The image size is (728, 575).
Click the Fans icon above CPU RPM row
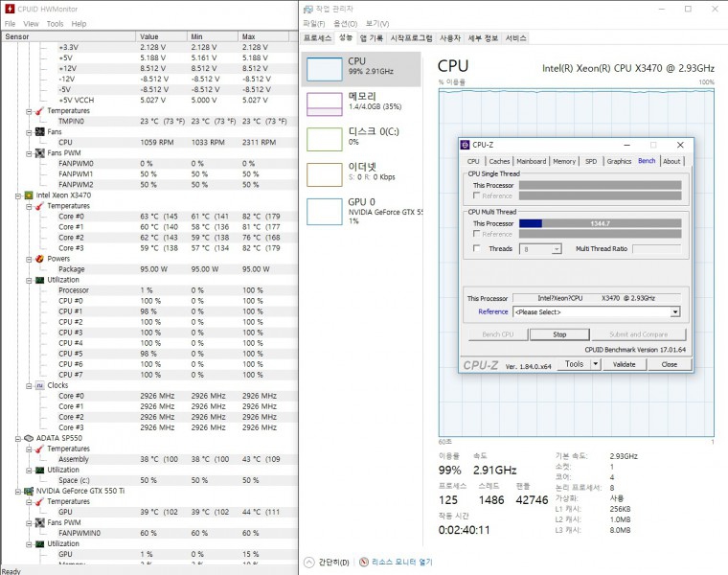(40, 132)
